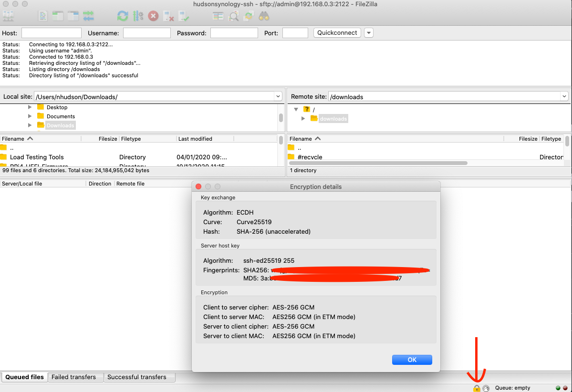The height and width of the screenshot is (392, 572).
Task: Click the 'Connected to 192.168.0.3' log line
Action: click(61, 57)
